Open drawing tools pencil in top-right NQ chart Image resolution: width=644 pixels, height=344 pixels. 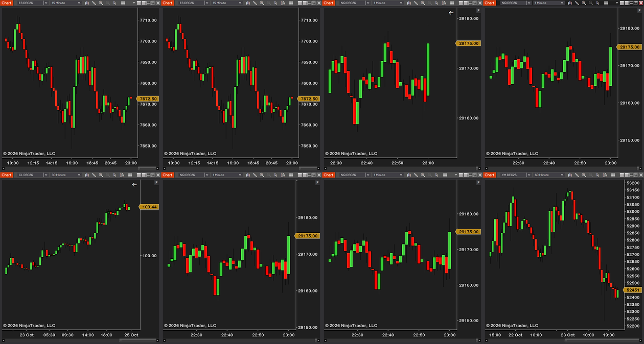(577, 3)
